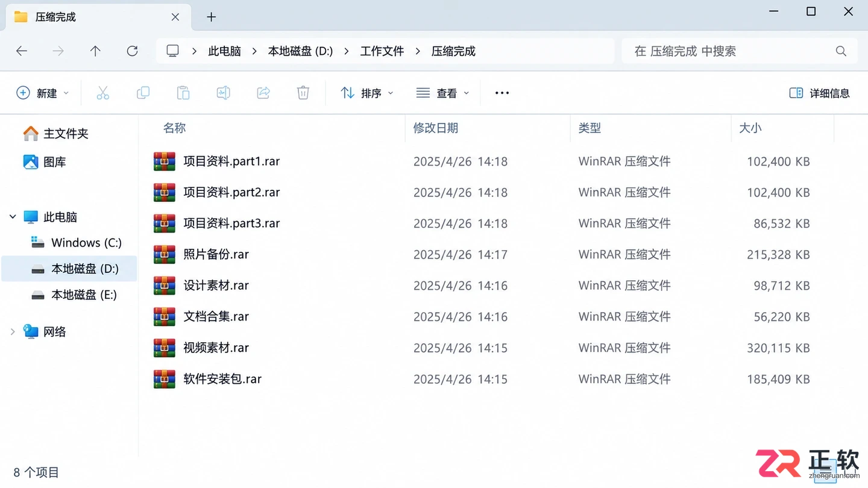
Task: Go back with the left arrow
Action: coord(22,51)
